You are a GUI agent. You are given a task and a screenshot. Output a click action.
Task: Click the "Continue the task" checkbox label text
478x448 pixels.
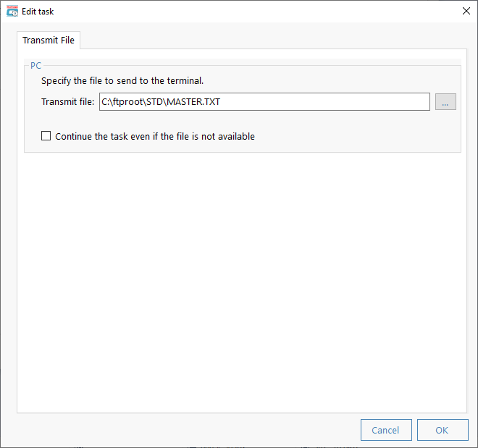155,136
